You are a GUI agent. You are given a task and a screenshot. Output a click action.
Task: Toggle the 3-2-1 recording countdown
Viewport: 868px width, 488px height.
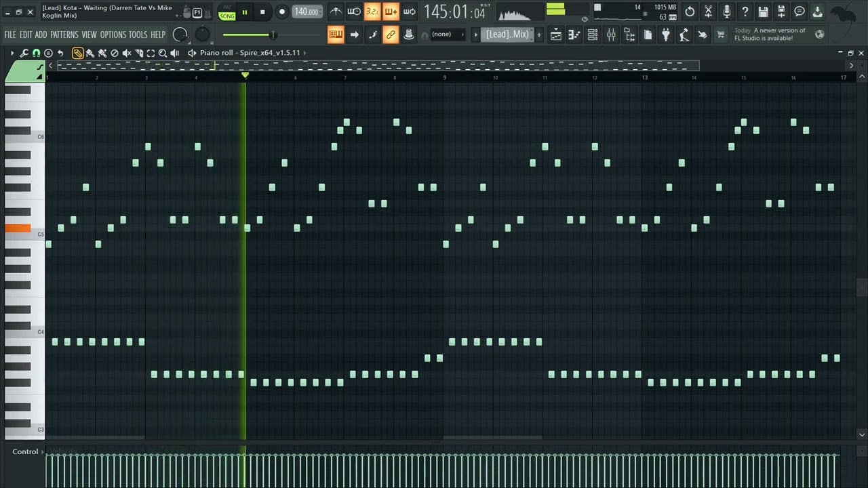(372, 12)
